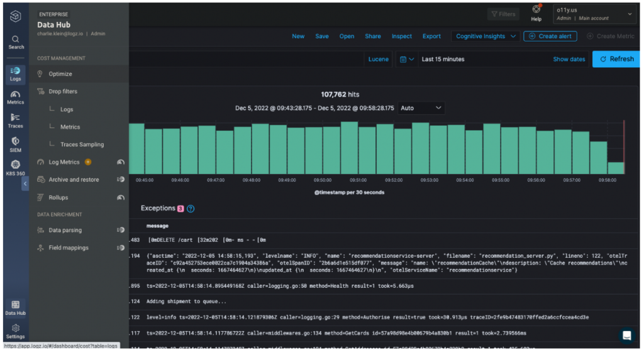Screen dimensions: 644x350
Task: Click Exceptions count badge
Action: [180, 209]
